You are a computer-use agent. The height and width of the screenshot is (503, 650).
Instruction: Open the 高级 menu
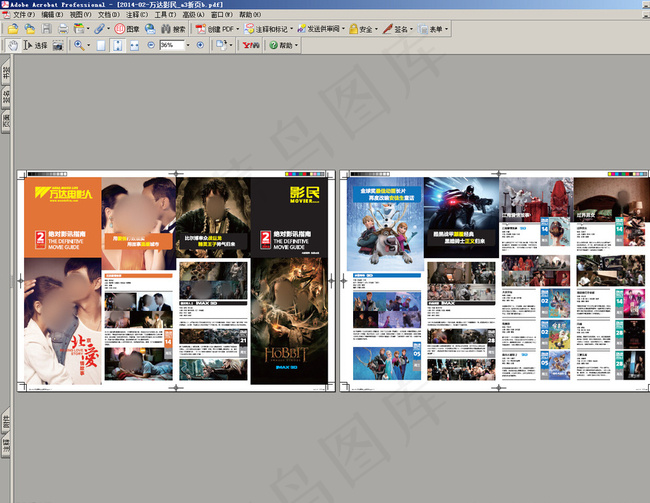click(x=193, y=15)
